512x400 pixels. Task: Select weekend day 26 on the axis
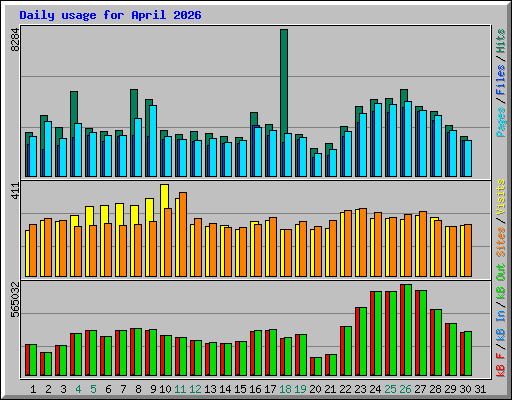click(405, 389)
